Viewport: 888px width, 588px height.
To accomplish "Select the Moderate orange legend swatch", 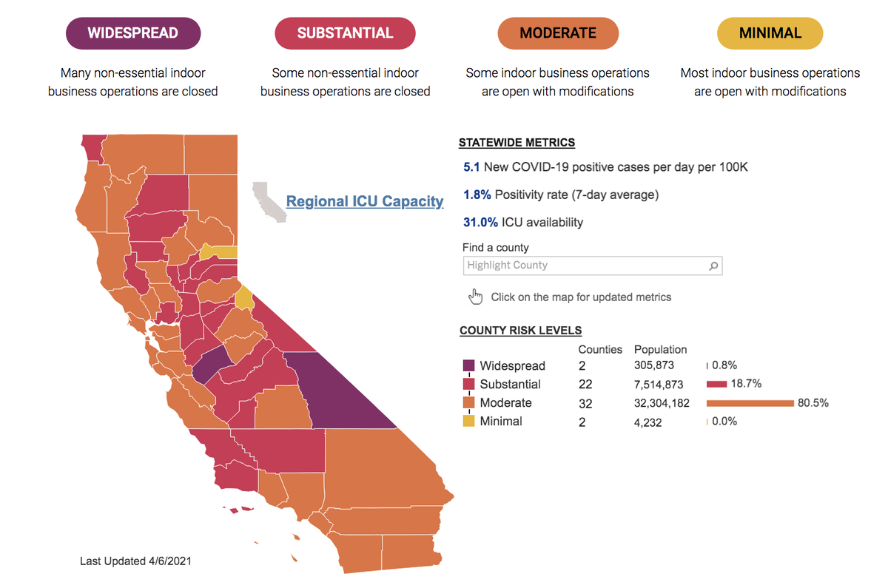I will pyautogui.click(x=468, y=403).
